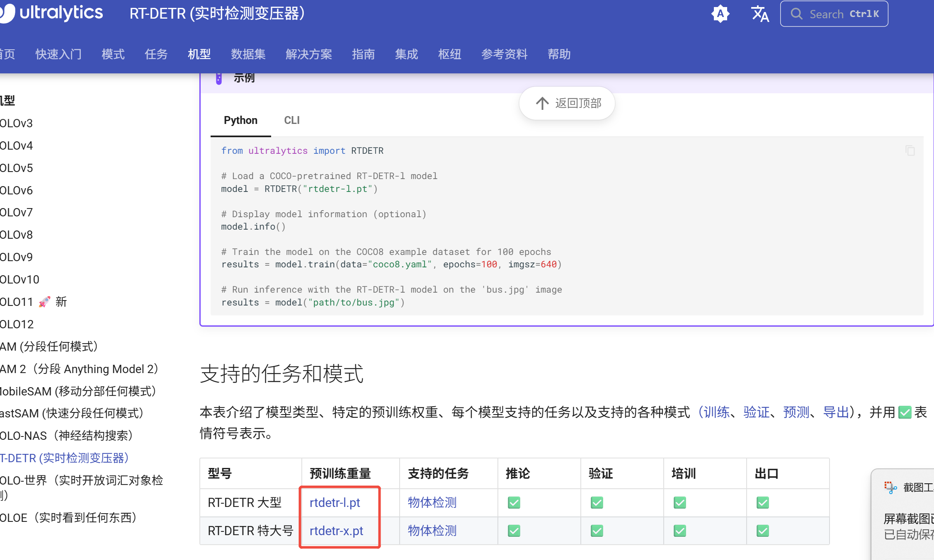Check the 推论 checkbox for RT-DETR 大型
Viewport: 934px width, 560px height.
coord(514,502)
